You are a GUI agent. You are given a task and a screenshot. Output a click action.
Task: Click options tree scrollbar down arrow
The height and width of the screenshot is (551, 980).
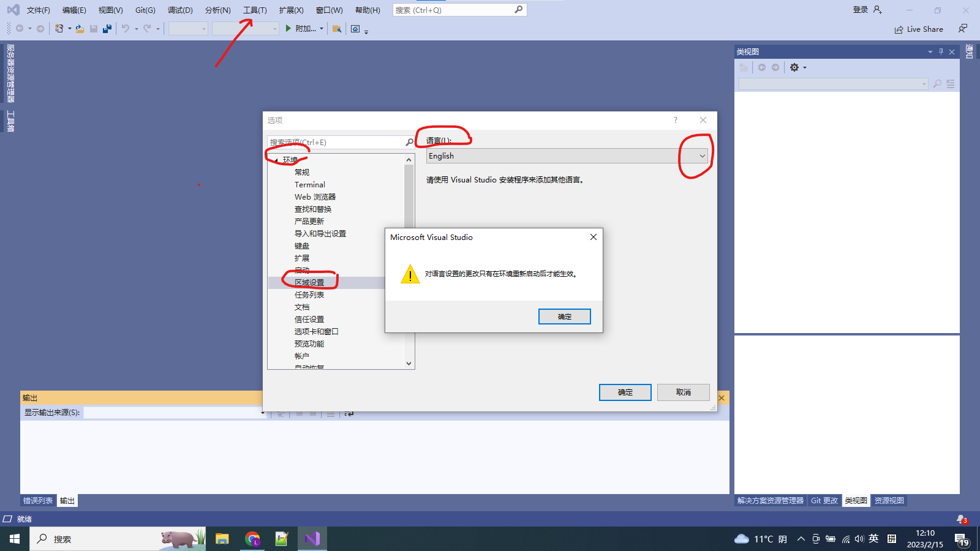click(x=409, y=364)
